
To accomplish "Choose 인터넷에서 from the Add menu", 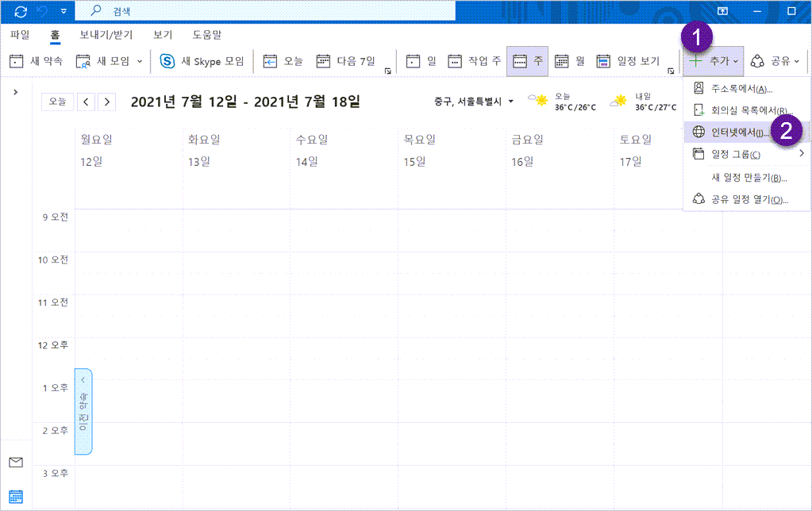I will pos(734,132).
